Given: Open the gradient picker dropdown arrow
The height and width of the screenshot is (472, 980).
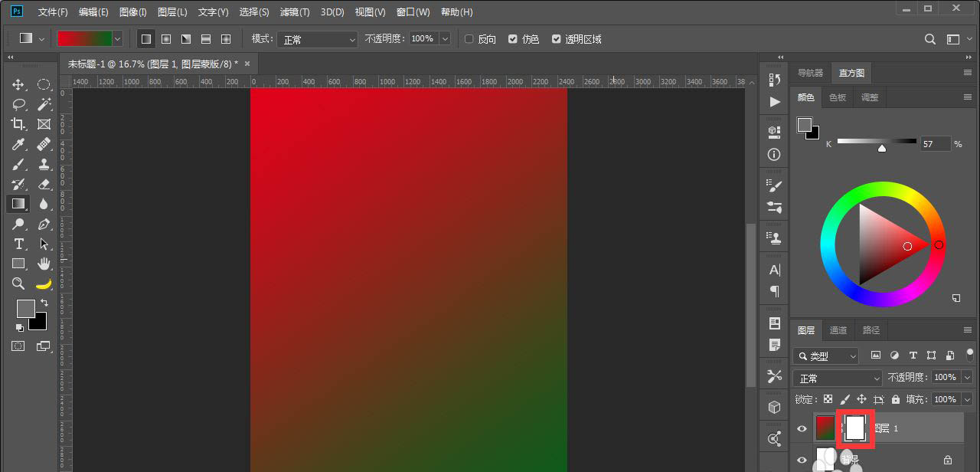Looking at the screenshot, I should pos(118,38).
